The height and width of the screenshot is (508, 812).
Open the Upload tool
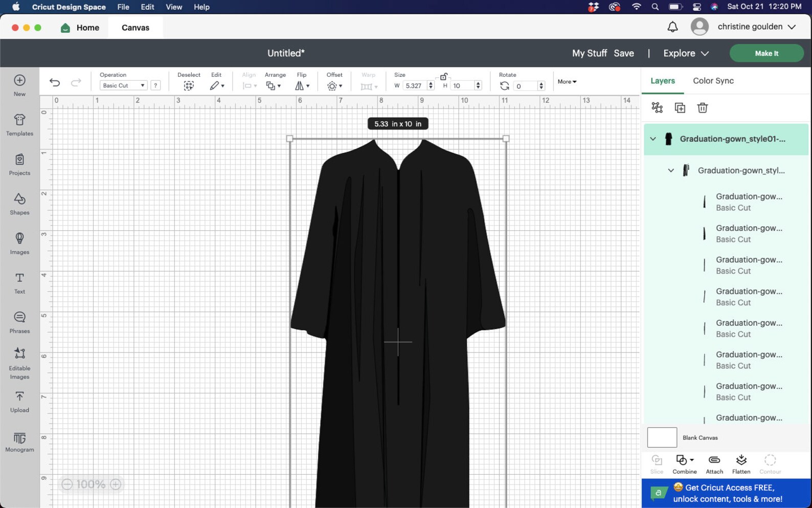coord(19,402)
